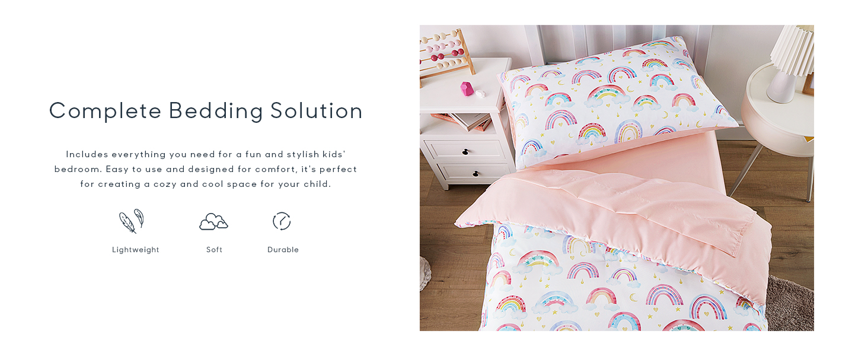
Task: Select the Durable label text
Action: point(283,250)
